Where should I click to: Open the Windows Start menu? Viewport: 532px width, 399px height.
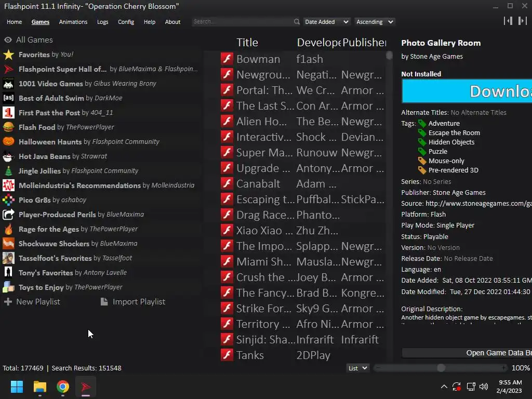(17, 387)
